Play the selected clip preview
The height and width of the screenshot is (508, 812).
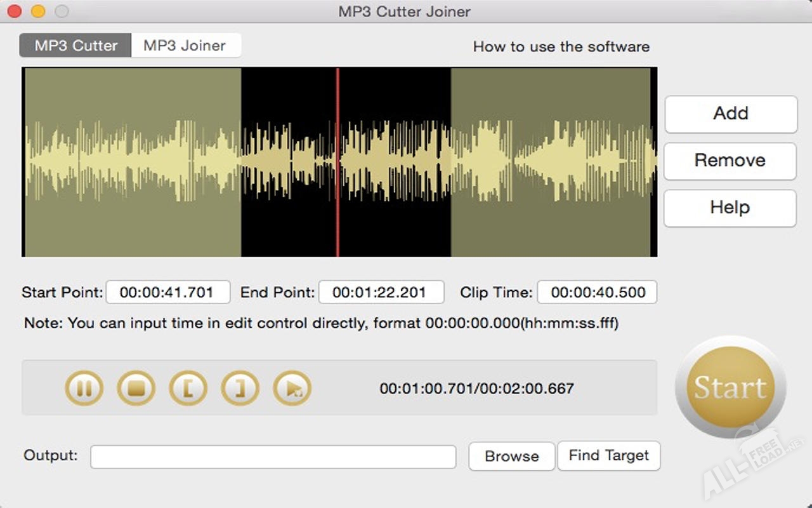292,388
